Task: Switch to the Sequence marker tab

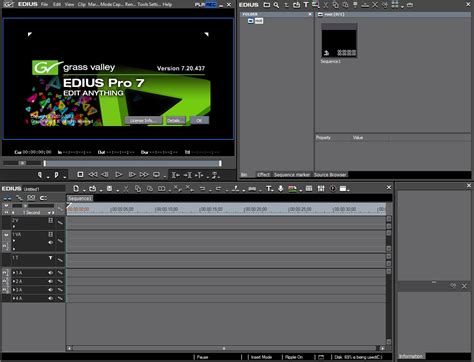Action: point(292,175)
